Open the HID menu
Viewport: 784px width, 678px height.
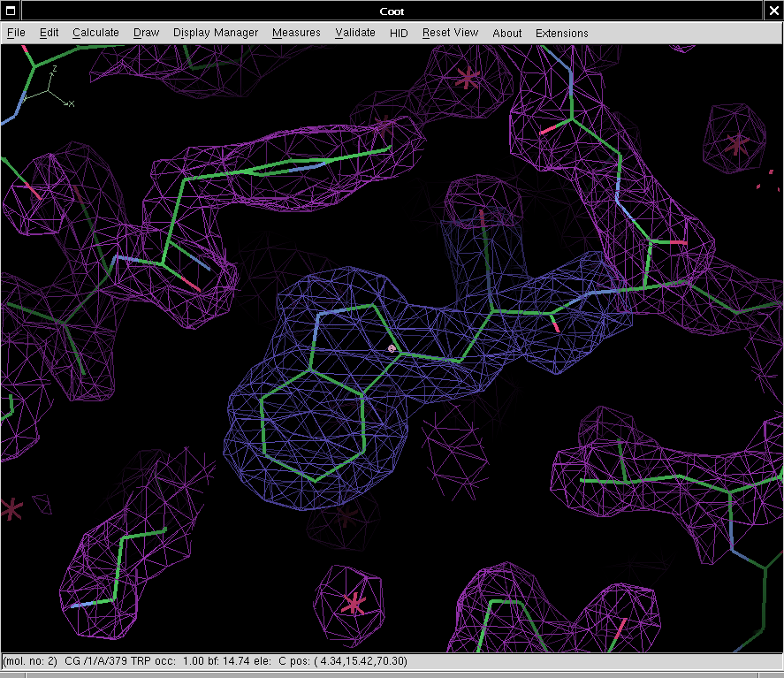399,33
